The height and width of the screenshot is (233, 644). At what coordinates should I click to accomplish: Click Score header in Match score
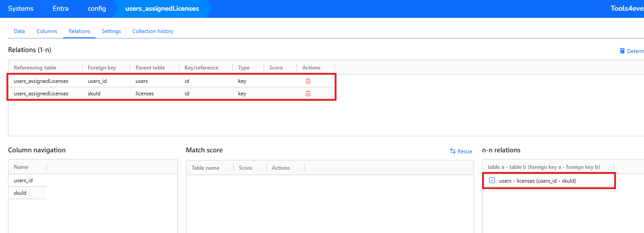(x=246, y=168)
